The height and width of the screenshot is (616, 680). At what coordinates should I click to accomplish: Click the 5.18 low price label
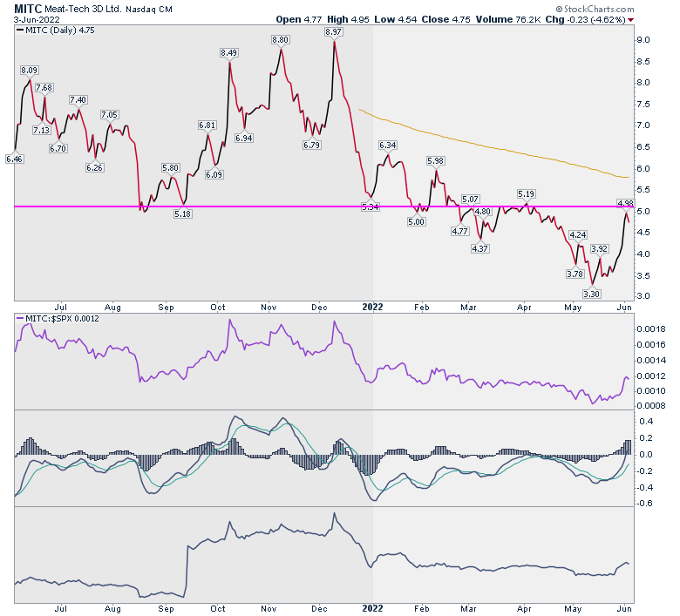[x=182, y=213]
